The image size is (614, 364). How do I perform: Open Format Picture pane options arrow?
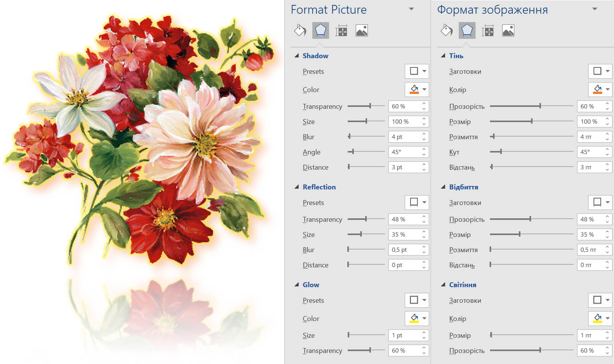[x=411, y=9]
